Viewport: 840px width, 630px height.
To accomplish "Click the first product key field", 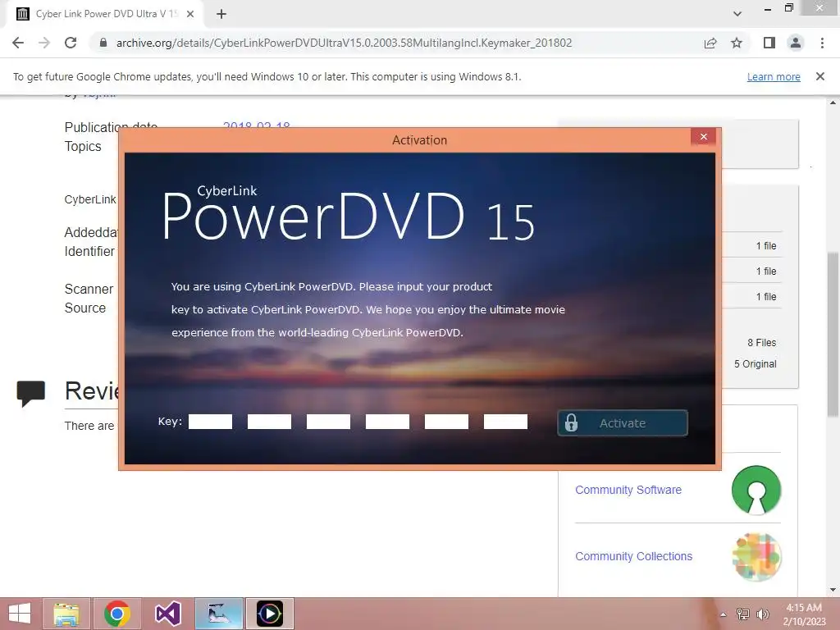I will pyautogui.click(x=211, y=422).
